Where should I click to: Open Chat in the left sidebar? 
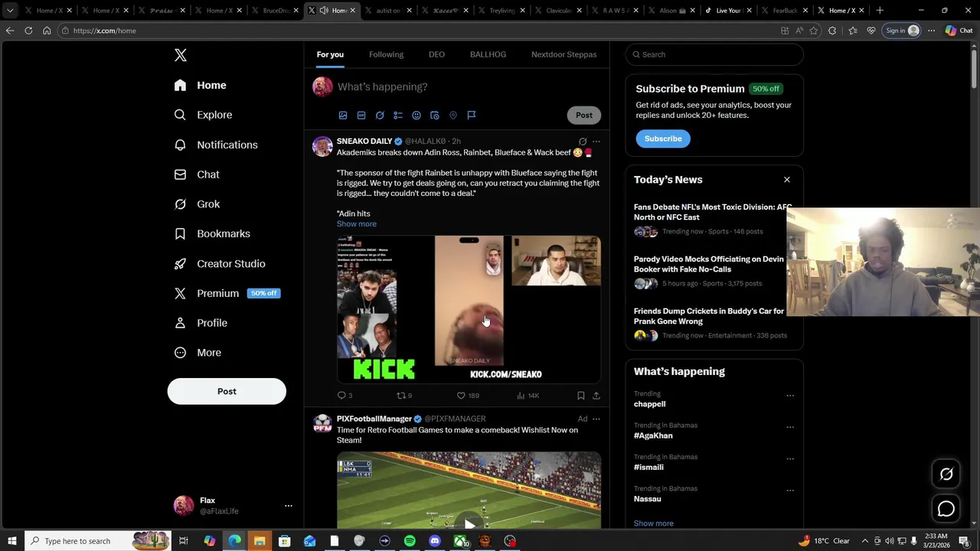197,174
